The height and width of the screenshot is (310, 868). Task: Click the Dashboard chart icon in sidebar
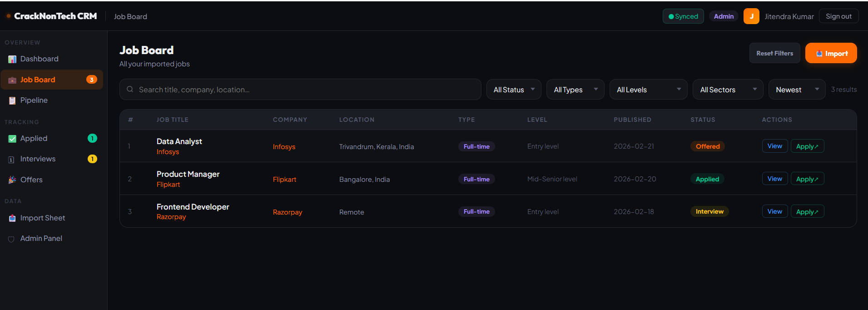(12, 59)
